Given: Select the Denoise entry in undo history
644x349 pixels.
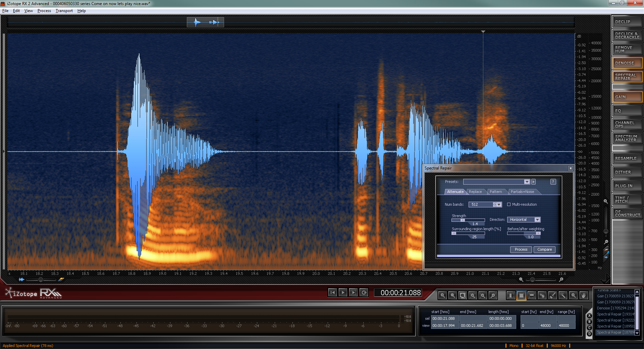Looking at the screenshot, I should [x=616, y=308].
